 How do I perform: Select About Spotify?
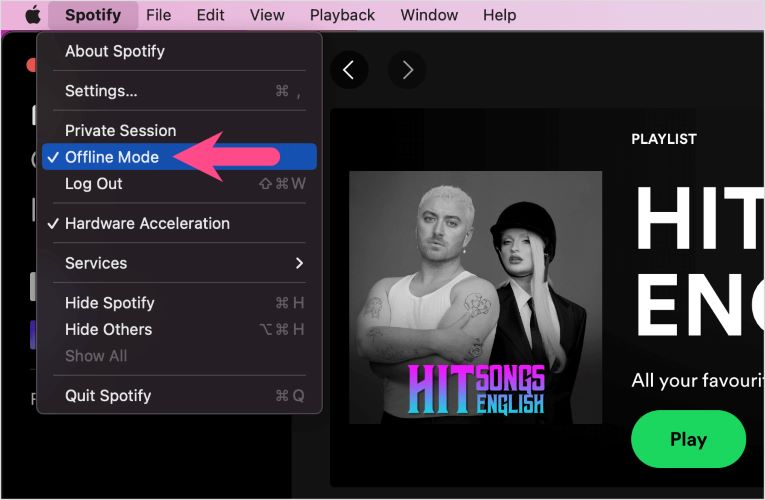(x=115, y=51)
